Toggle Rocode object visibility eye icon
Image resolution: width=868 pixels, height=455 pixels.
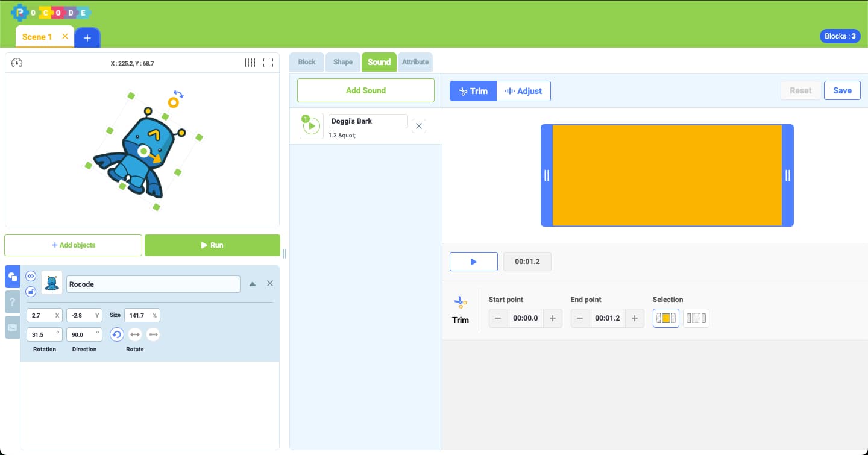(x=31, y=276)
